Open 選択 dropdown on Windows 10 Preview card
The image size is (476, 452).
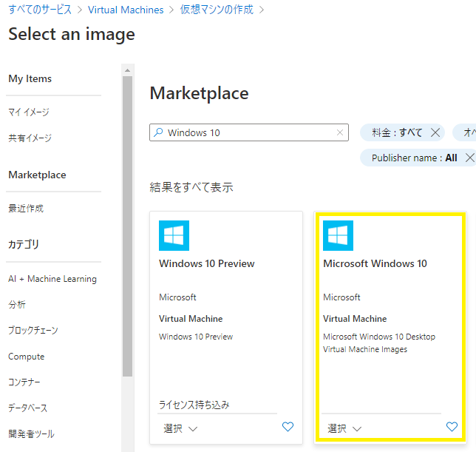pos(180,428)
